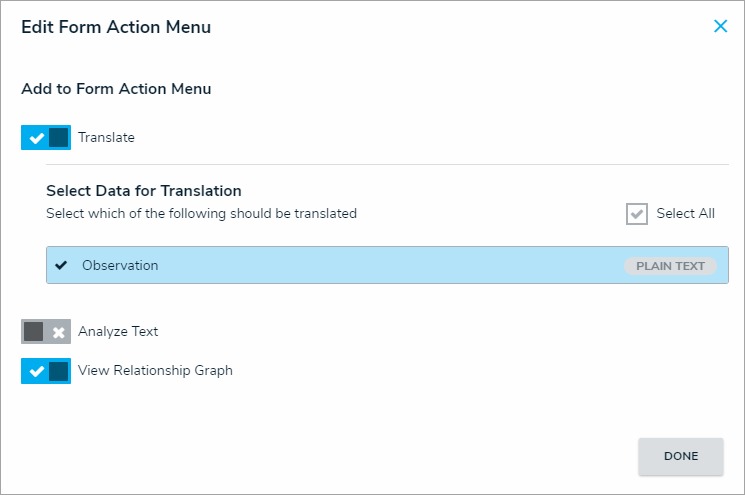This screenshot has width=745, height=495.
Task: Click the checkmark icon beside Observation
Action: coord(62,266)
